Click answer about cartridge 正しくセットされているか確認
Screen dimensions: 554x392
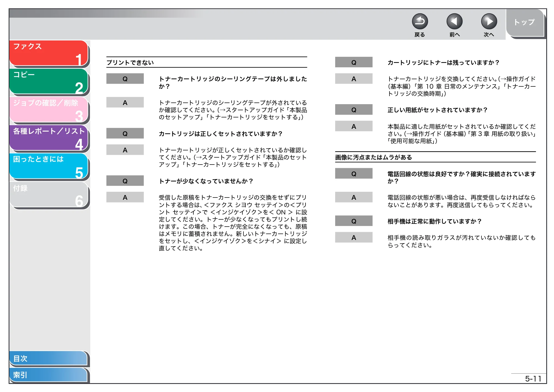pos(233,157)
